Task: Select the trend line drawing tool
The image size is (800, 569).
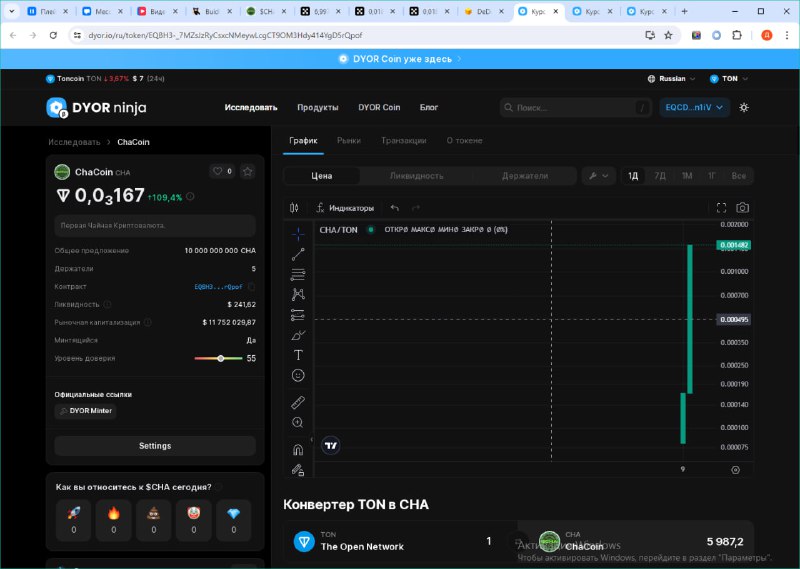Action: click(298, 254)
